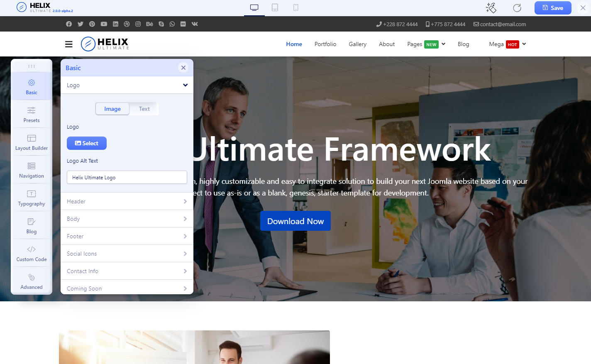Open the Custom Code panel
This screenshot has width=591, height=364.
pos(32,253)
